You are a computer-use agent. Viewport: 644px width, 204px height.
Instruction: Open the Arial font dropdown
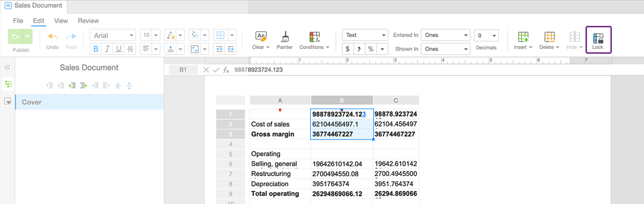[112, 35]
